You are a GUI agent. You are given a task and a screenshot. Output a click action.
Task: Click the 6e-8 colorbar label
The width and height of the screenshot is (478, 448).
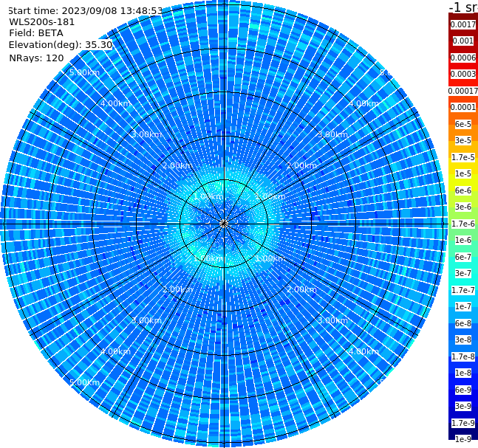point(463,323)
